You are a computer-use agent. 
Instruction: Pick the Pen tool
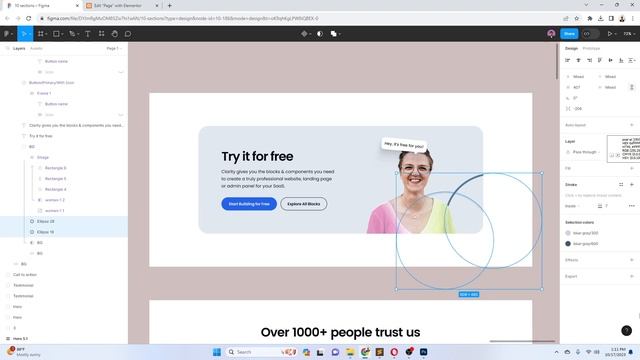[x=72, y=34]
